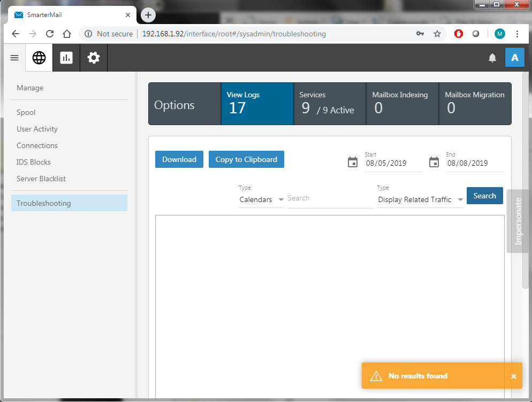Open the user avatar A menu
The image size is (532, 402).
[x=514, y=58]
